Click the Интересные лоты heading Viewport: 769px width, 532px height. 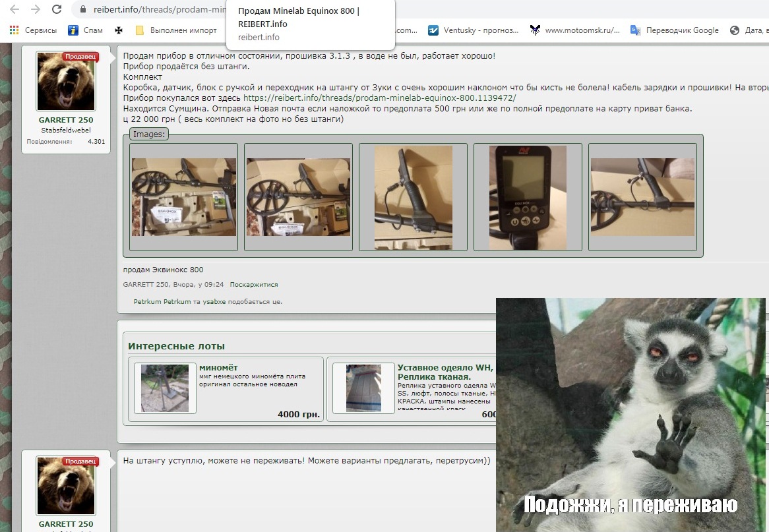coord(177,346)
